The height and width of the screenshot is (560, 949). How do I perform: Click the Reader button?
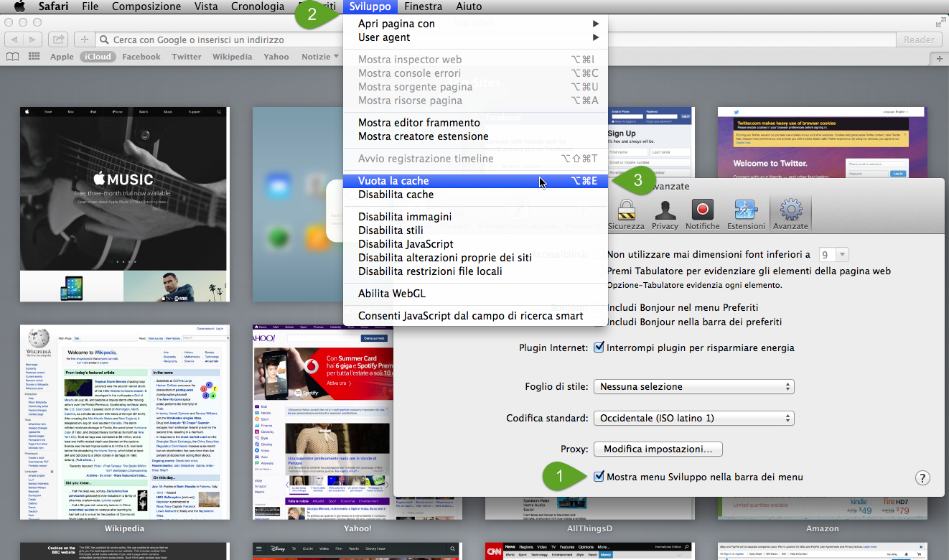[x=919, y=40]
